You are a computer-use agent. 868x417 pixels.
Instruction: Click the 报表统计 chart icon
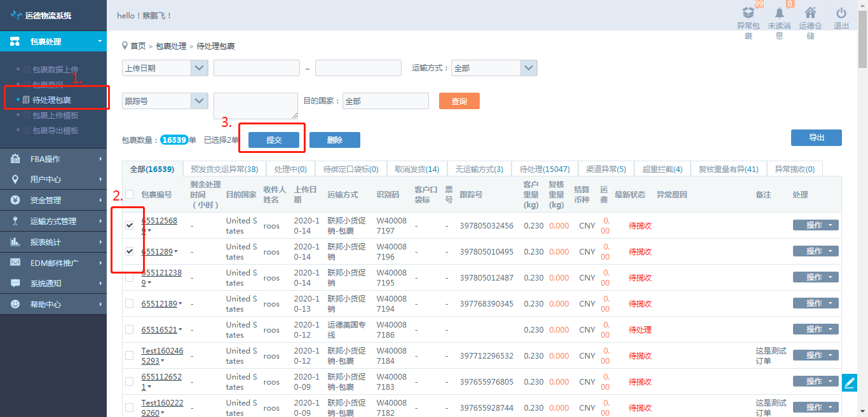[x=15, y=242]
